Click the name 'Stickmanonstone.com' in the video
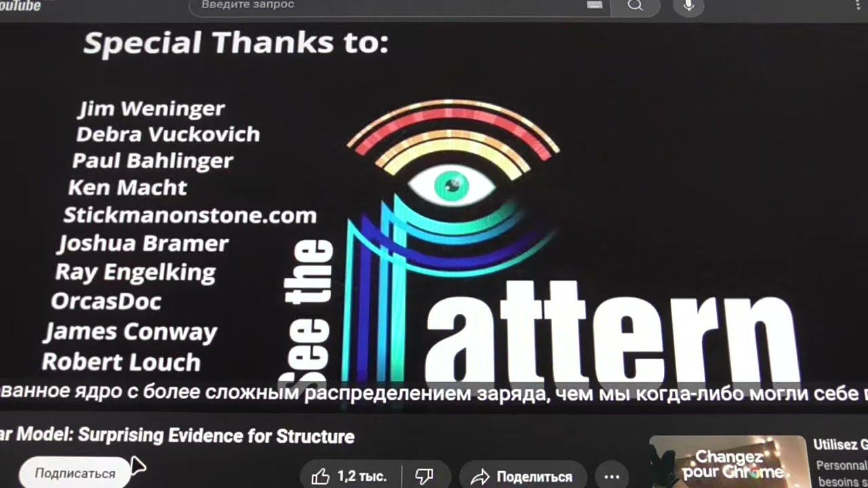Screen dimensions: 868x488 tap(190, 216)
